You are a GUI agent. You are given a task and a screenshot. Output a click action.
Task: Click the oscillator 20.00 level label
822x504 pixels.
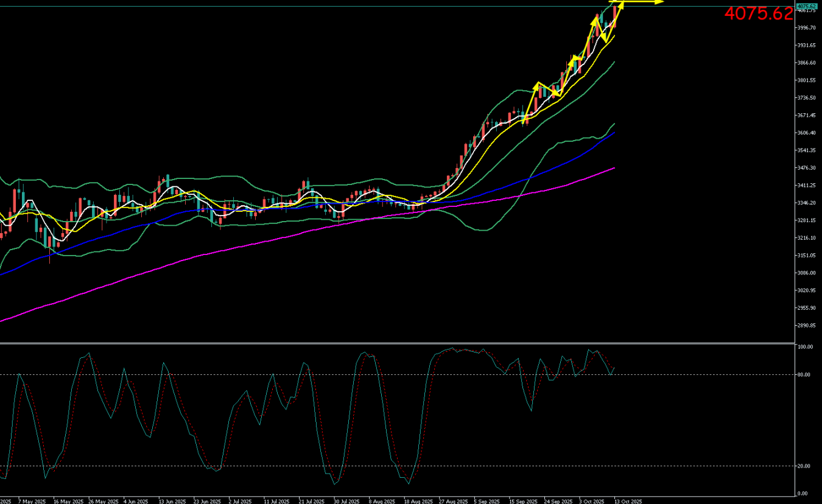[x=804, y=466]
